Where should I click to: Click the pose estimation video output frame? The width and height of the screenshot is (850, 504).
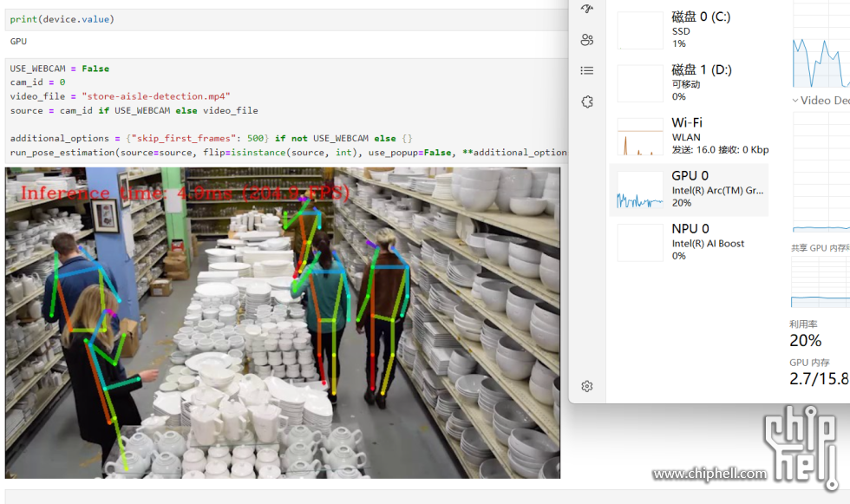[283, 323]
